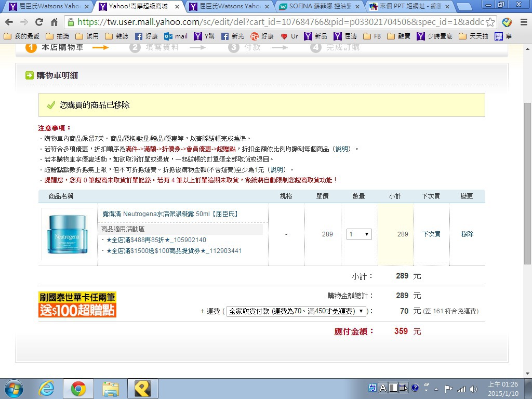Select the Yahoo!奇摩超級商城 tab
This screenshot has height=399, width=532.
138,6
